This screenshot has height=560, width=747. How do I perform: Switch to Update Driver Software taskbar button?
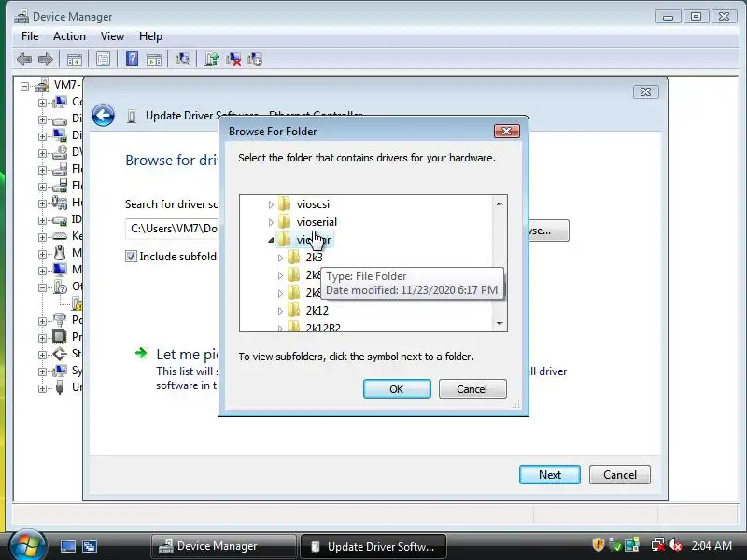tap(373, 546)
